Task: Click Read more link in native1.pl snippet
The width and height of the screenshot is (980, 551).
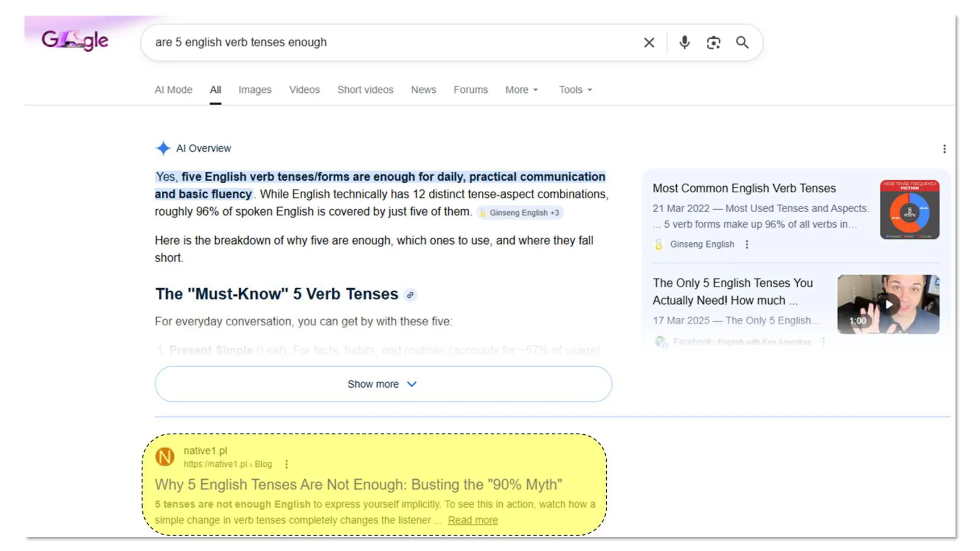Action: tap(473, 520)
